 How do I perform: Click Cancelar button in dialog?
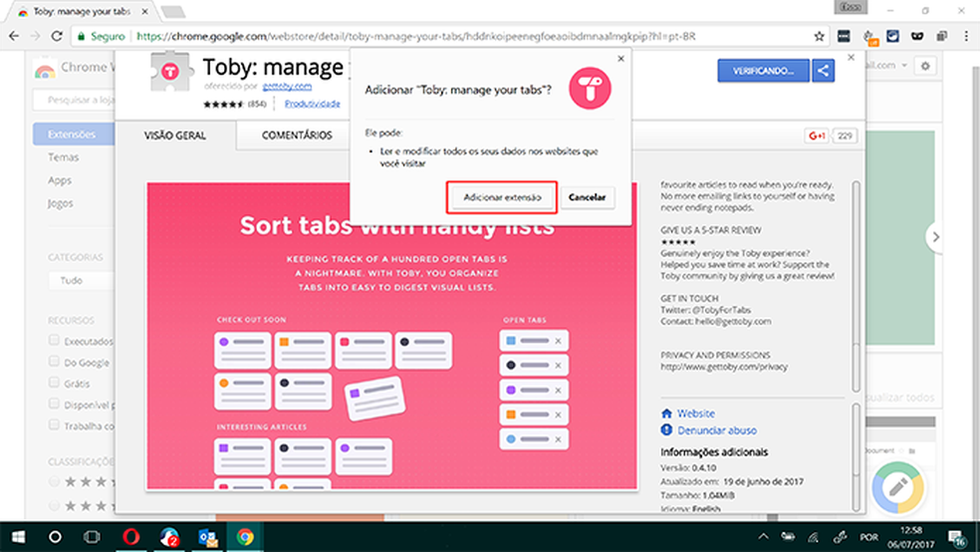point(587,197)
